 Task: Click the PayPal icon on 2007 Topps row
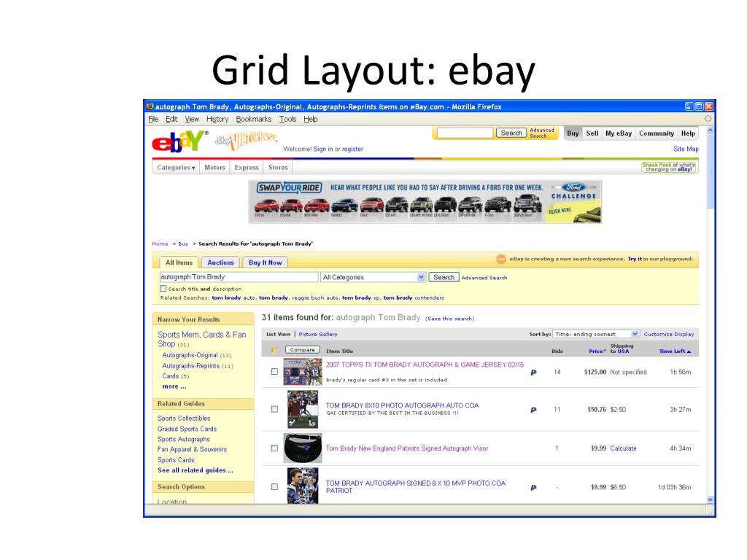tap(533, 373)
